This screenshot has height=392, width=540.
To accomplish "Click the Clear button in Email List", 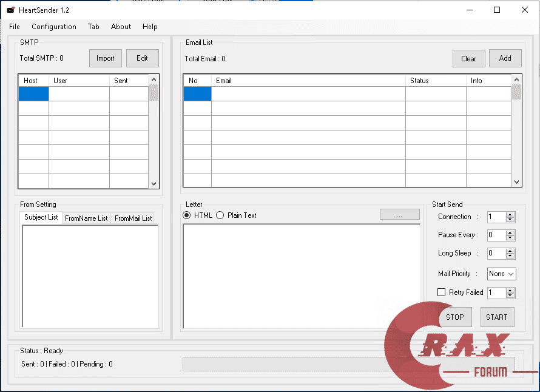I will (468, 59).
